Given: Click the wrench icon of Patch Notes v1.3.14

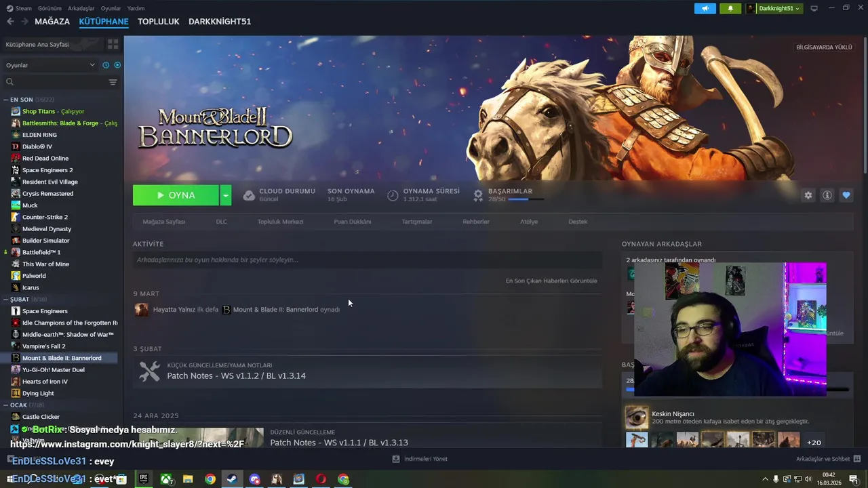Looking at the screenshot, I should [149, 371].
